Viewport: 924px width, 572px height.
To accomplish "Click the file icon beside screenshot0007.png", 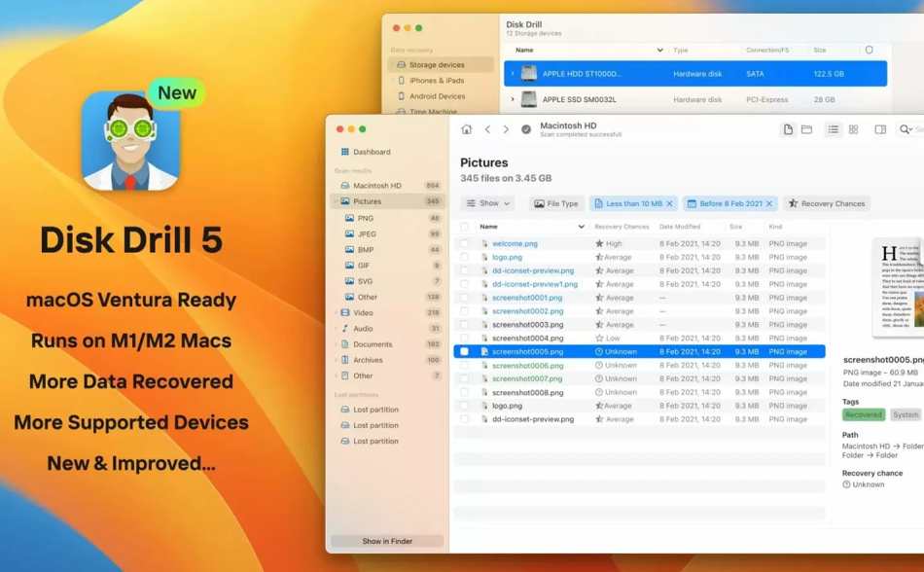I will [484, 378].
